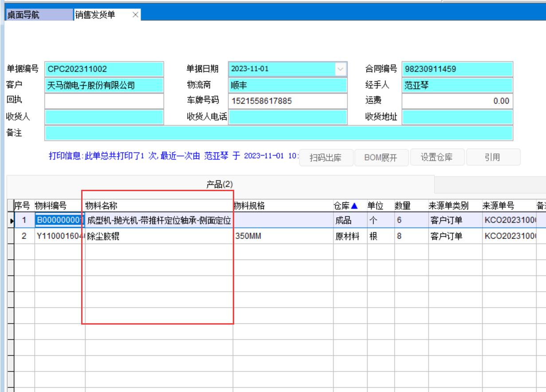Select row 1 indicator arrow
This screenshot has height=392, width=546.
(x=11, y=221)
